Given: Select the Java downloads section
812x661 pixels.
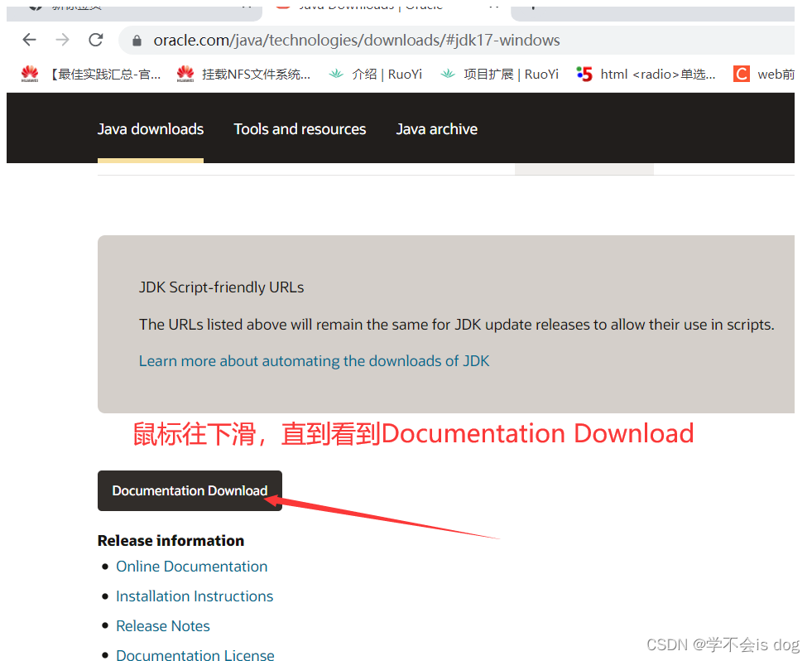Looking at the screenshot, I should pyautogui.click(x=151, y=128).
